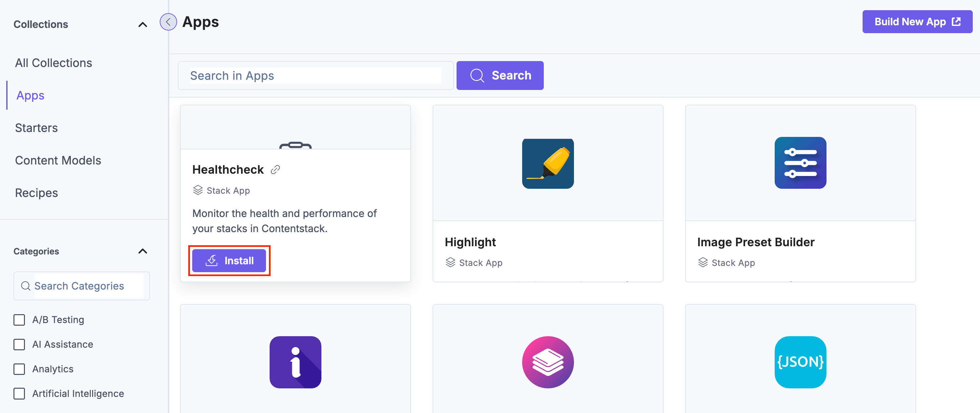Click the Highlight app marker icon

pyautogui.click(x=548, y=163)
